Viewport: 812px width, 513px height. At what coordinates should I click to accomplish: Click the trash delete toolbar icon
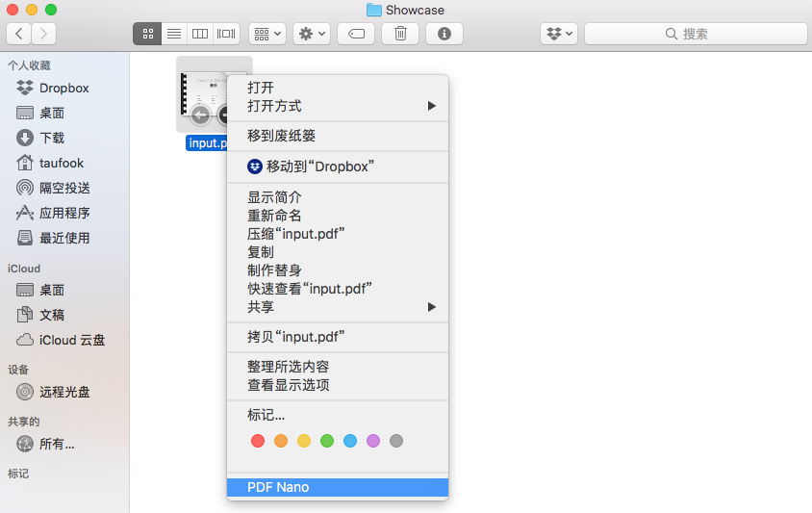coord(400,34)
